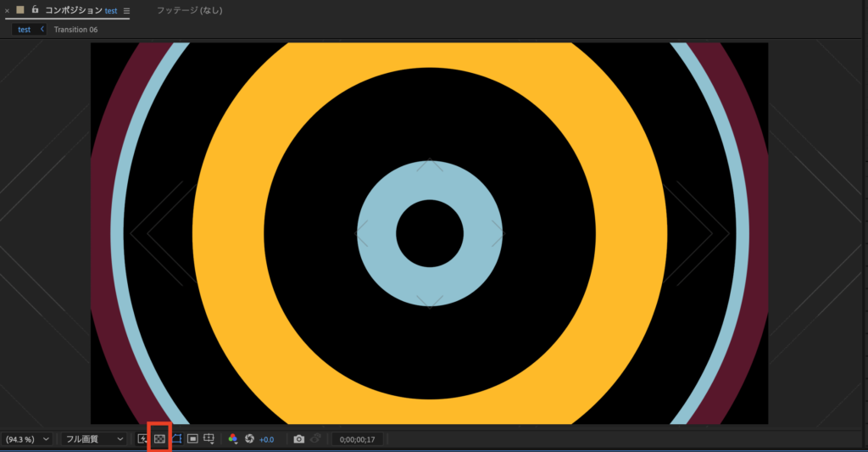Click the reset exposure icon
Screen dimensions: 868x452
click(x=249, y=438)
